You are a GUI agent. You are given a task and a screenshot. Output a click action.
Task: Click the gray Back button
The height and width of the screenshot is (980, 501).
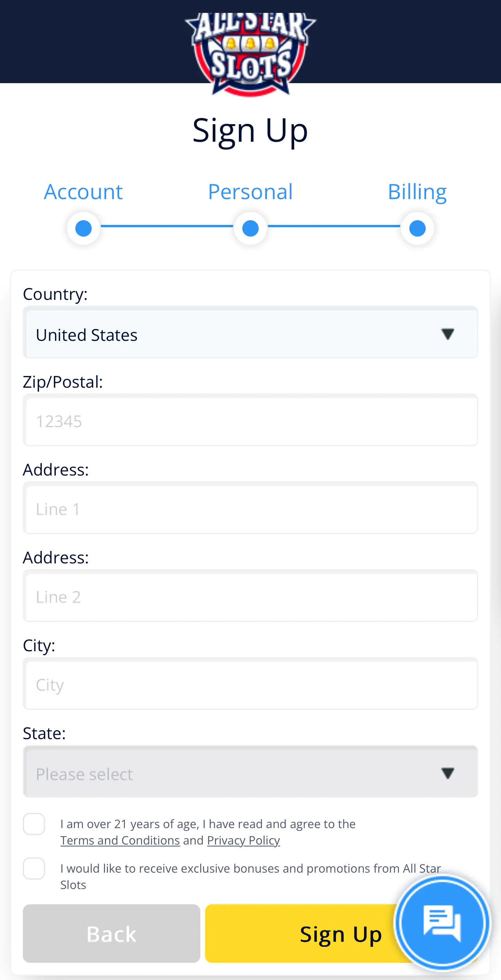point(112,934)
